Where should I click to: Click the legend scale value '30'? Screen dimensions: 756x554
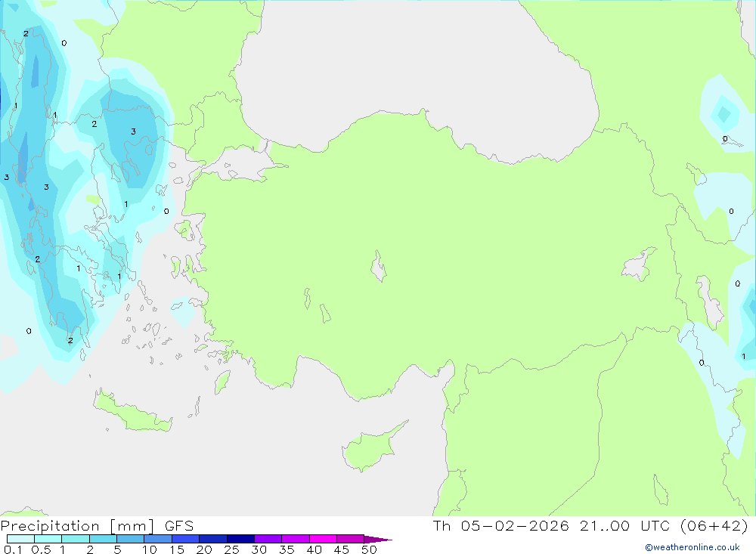(x=259, y=549)
